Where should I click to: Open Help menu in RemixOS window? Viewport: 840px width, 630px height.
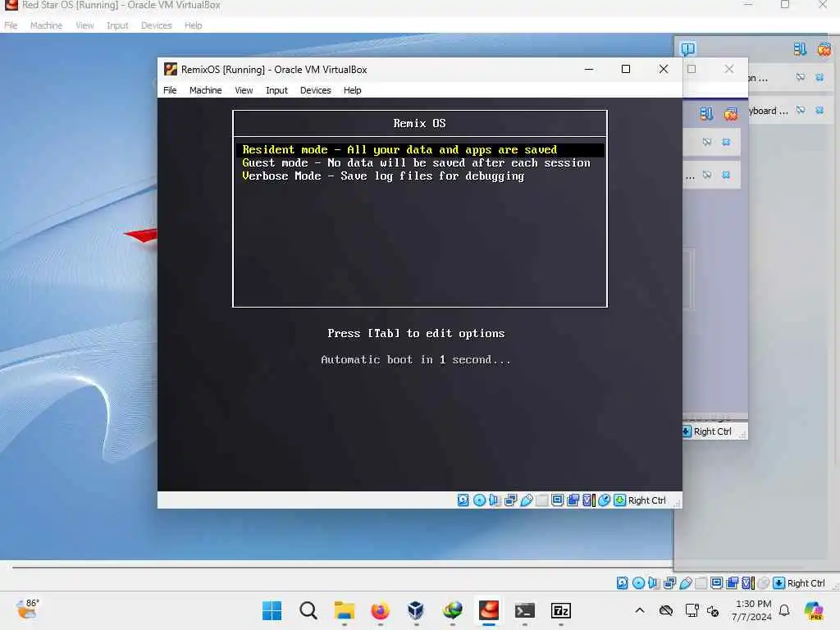coord(352,90)
